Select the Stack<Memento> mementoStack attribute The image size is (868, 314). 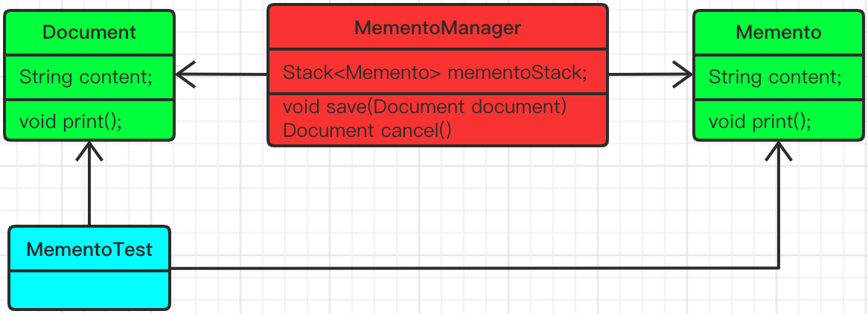pos(435,73)
